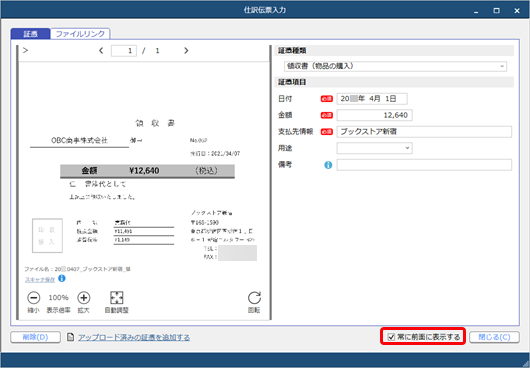
Task: Click the 100% zoom ratio value
Action: [58, 298]
